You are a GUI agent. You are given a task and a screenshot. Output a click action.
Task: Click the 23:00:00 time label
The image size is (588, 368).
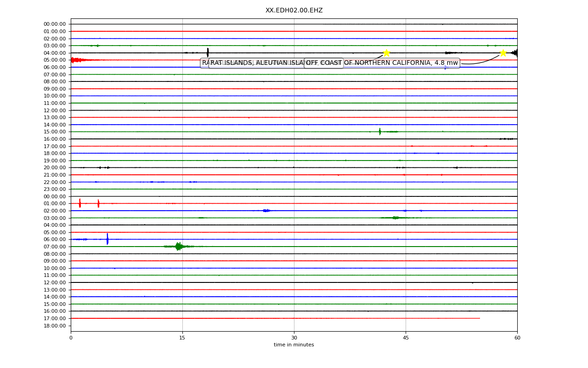(55, 189)
